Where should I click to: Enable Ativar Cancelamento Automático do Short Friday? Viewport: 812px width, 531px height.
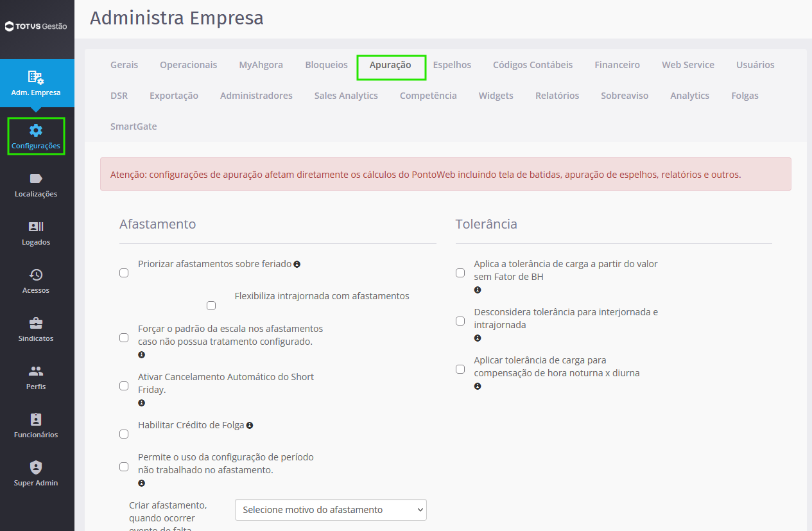click(x=124, y=386)
